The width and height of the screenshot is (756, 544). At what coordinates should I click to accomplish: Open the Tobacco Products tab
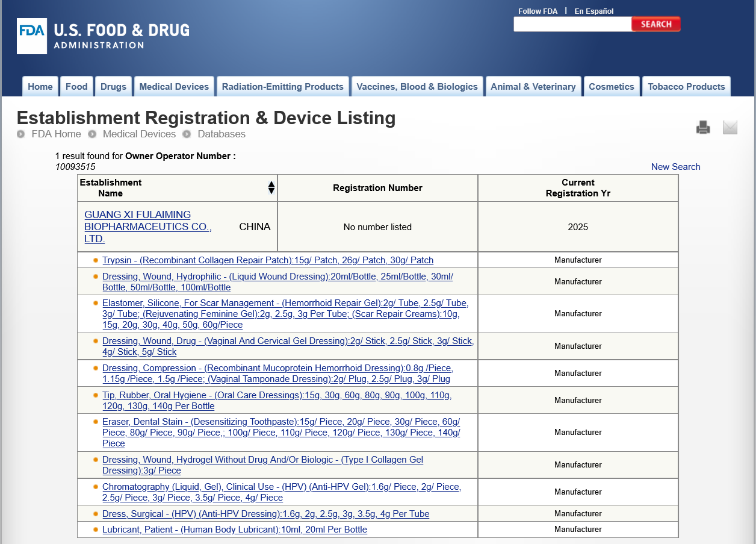tap(686, 87)
